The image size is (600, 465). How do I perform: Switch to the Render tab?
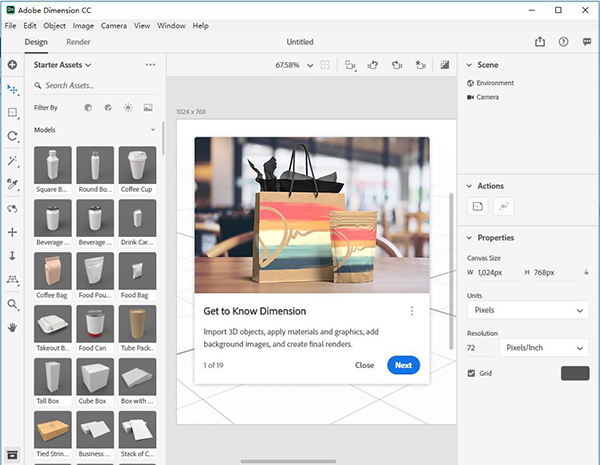tap(78, 42)
